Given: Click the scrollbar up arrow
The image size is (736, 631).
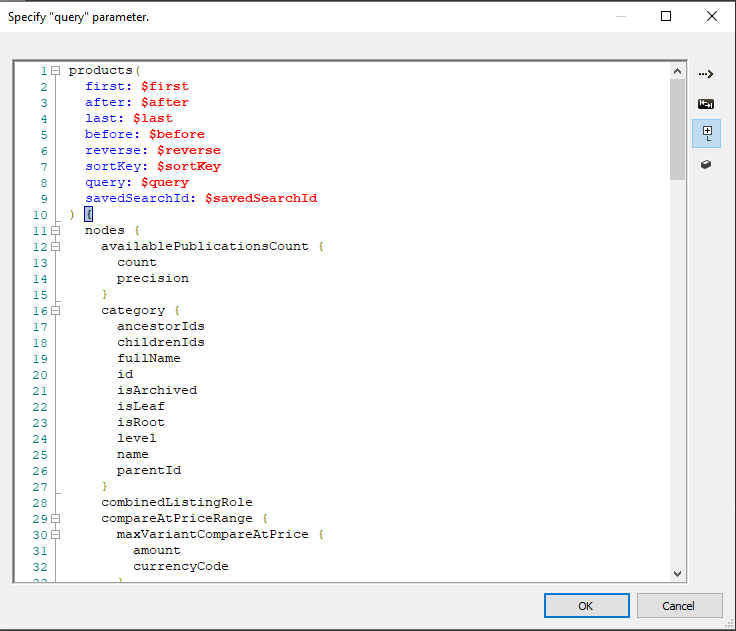Looking at the screenshot, I should coord(678,72).
